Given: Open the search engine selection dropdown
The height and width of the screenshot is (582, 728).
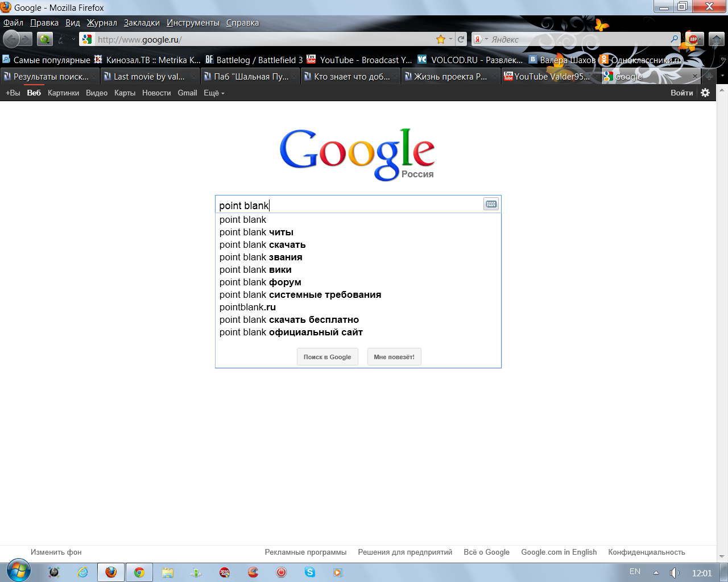Looking at the screenshot, I should [x=486, y=39].
